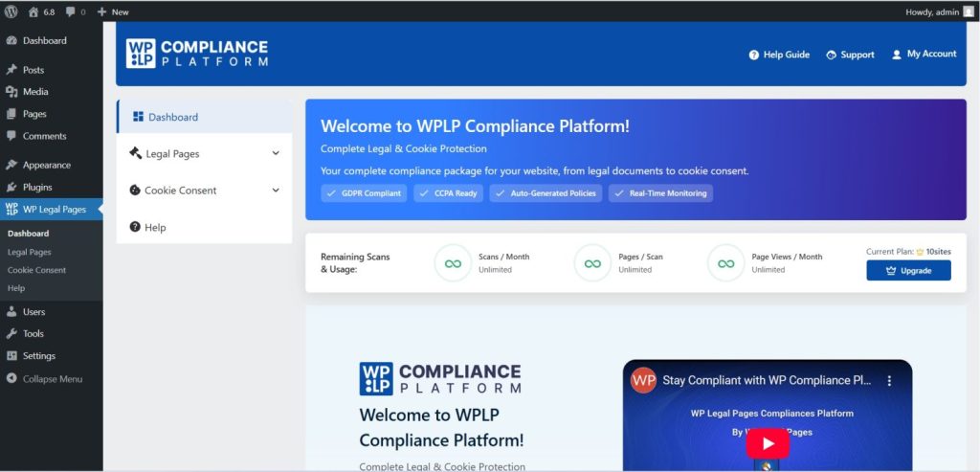Screen dimensions: 980x472
Task: Click the plus New button
Action: click(113, 11)
